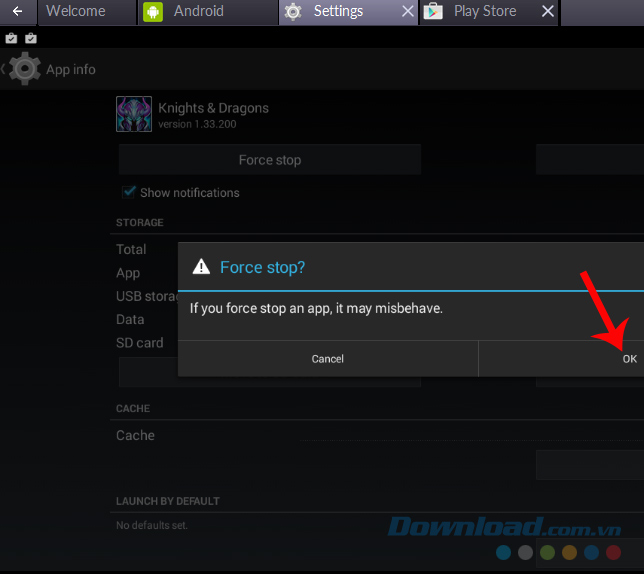Close the Settings tab
The image size is (644, 574).
[406, 12]
